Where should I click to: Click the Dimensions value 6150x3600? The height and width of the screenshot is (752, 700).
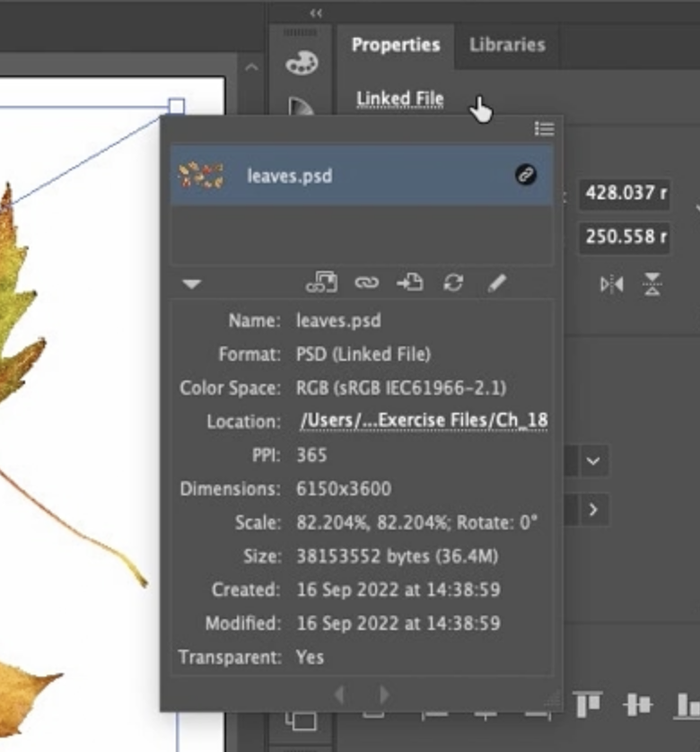344,489
